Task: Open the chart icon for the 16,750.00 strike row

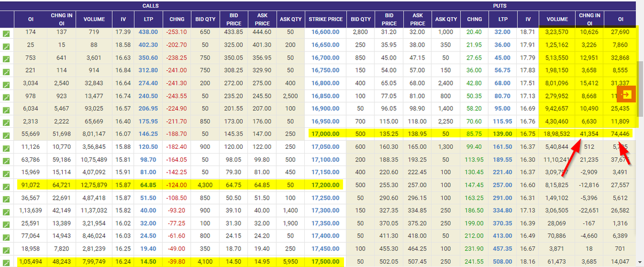Action: [6, 71]
